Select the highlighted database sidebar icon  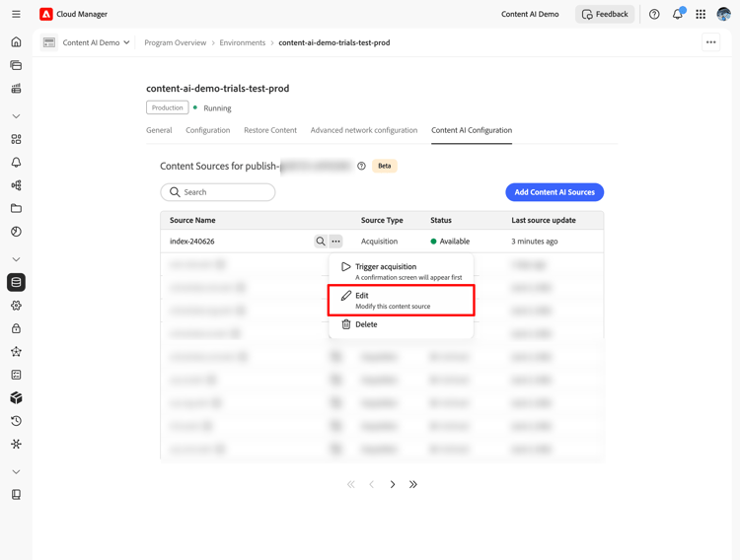[x=16, y=282]
